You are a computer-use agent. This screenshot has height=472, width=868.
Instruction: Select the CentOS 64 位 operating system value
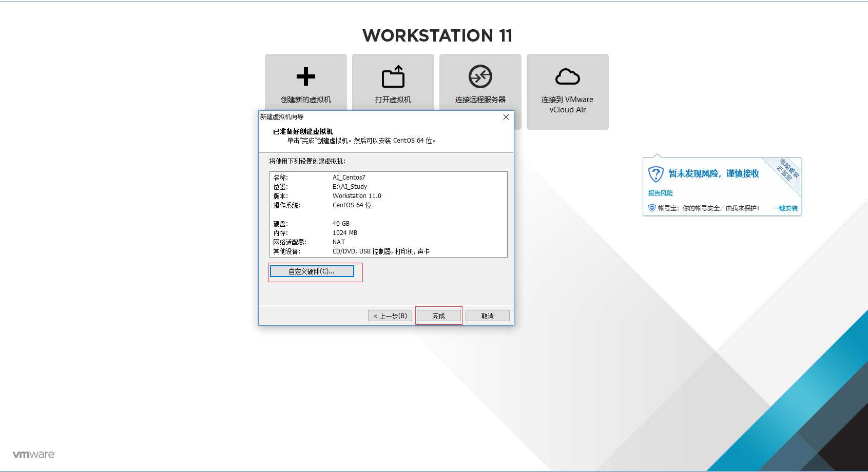(352, 205)
